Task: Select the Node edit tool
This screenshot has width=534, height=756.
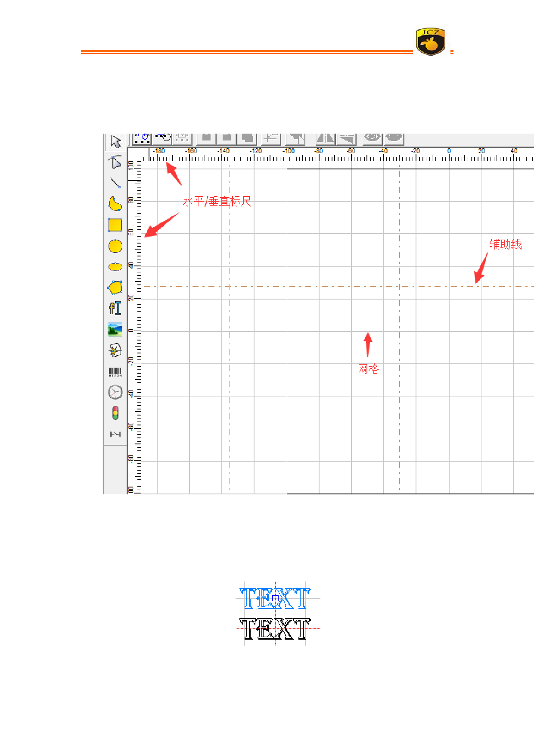Action: pos(115,162)
